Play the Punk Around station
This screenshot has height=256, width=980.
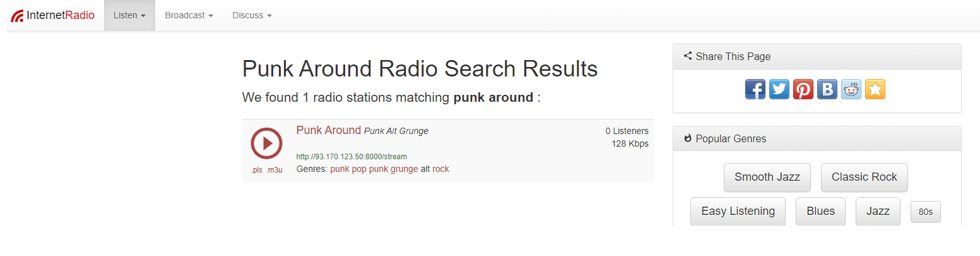click(266, 143)
